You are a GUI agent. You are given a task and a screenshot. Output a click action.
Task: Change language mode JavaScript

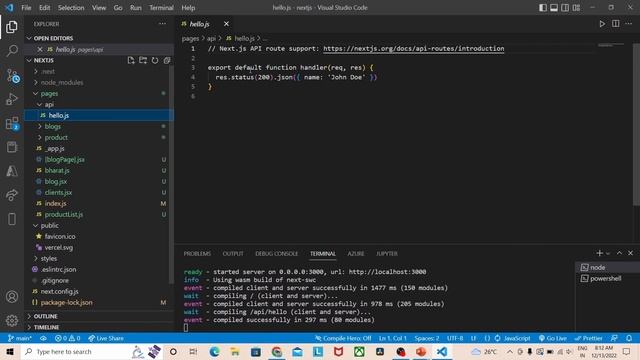coord(516,338)
